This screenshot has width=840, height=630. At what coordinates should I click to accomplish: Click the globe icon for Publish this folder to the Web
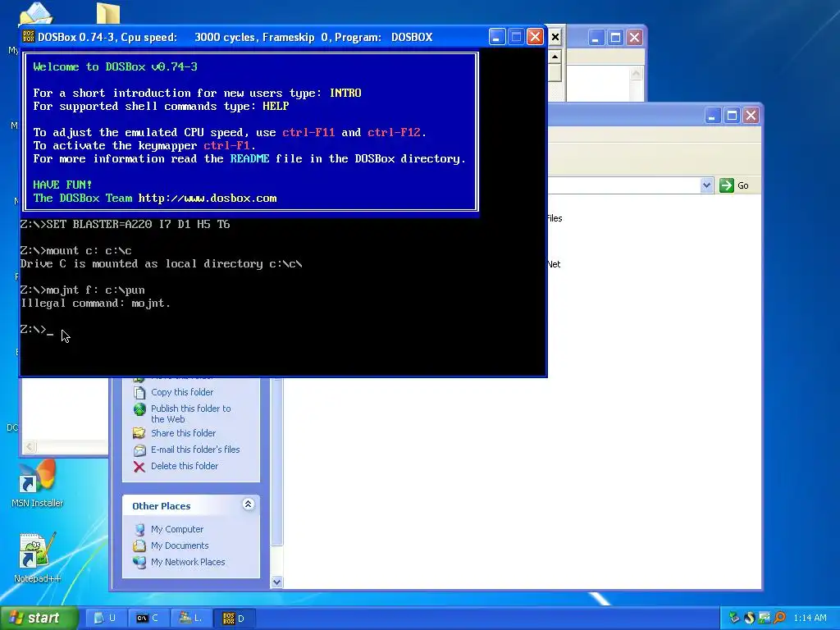[x=139, y=409]
